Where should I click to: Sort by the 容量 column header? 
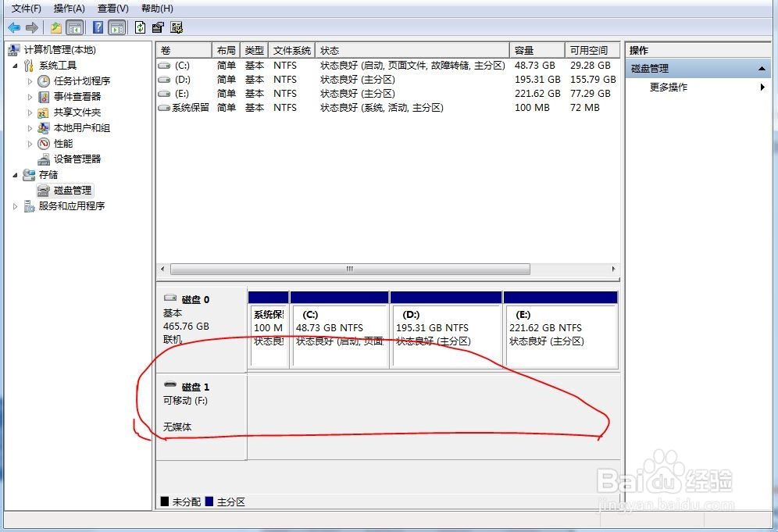click(537, 51)
